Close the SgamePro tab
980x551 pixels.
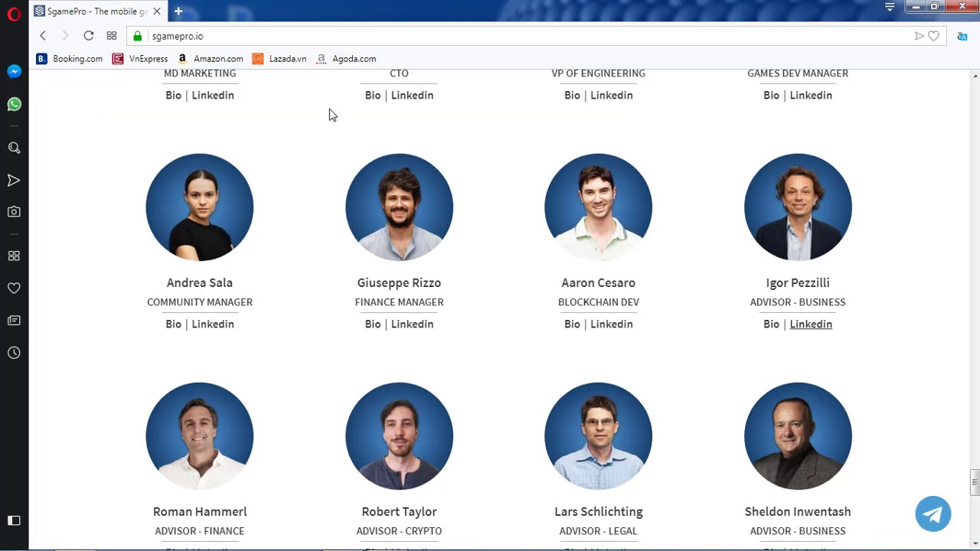(157, 11)
